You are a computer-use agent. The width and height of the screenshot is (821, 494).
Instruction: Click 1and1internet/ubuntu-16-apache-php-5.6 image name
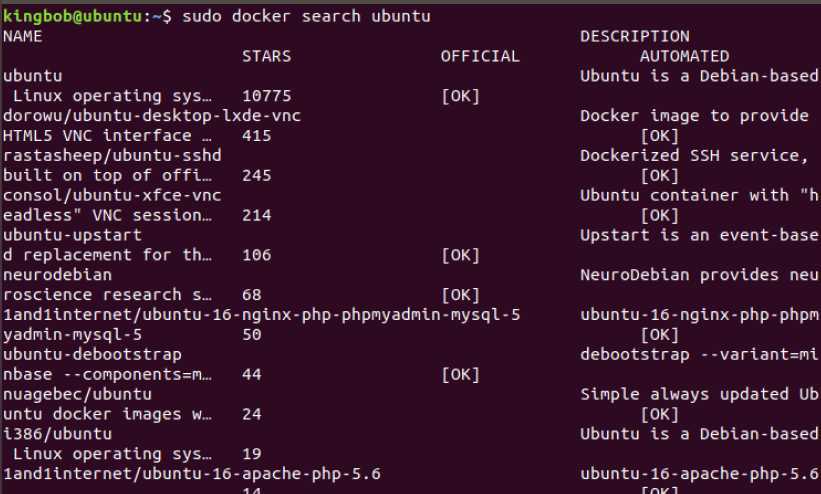pyautogui.click(x=192, y=474)
